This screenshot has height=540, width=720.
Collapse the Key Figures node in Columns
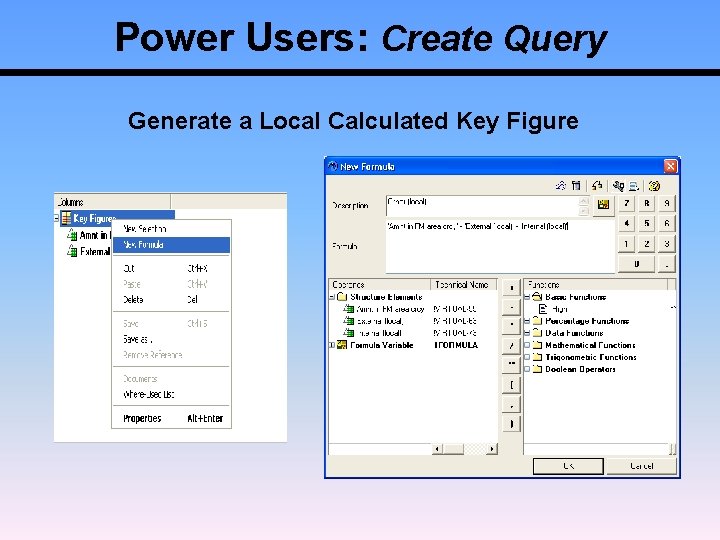[x=56, y=218]
